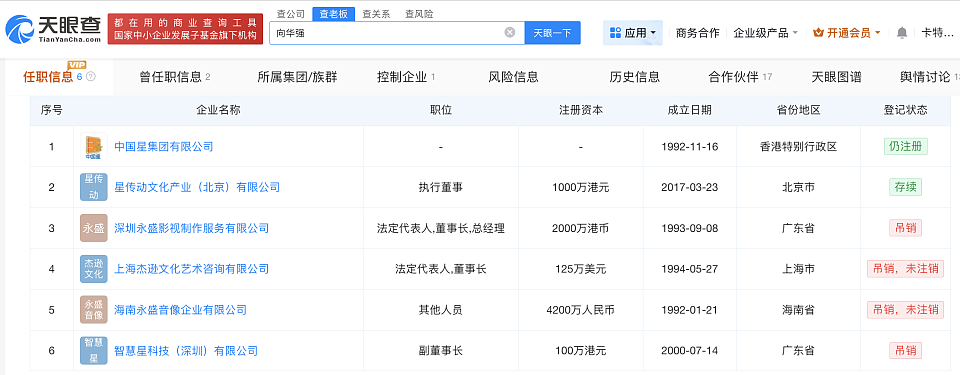This screenshot has height=375, width=960.
Task: Click the red promotional banner
Action: coord(185,29)
